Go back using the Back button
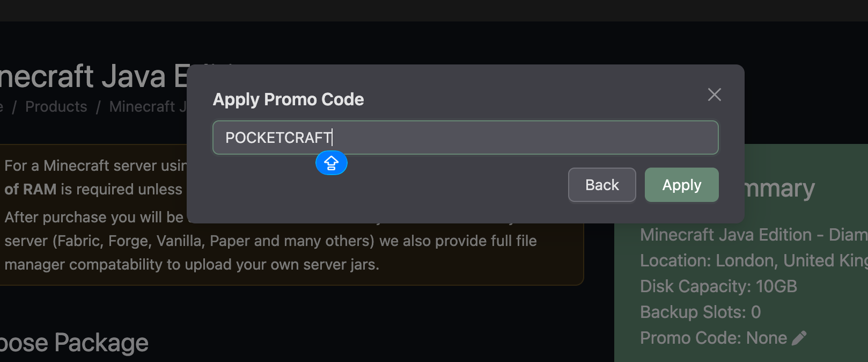Screen dimensions: 868x362 [x=601, y=185]
